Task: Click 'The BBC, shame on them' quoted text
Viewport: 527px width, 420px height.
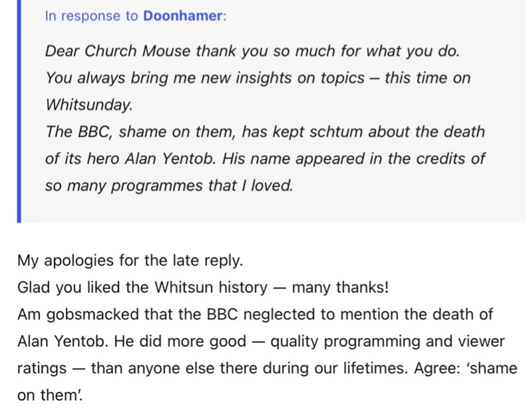Action: [141, 132]
